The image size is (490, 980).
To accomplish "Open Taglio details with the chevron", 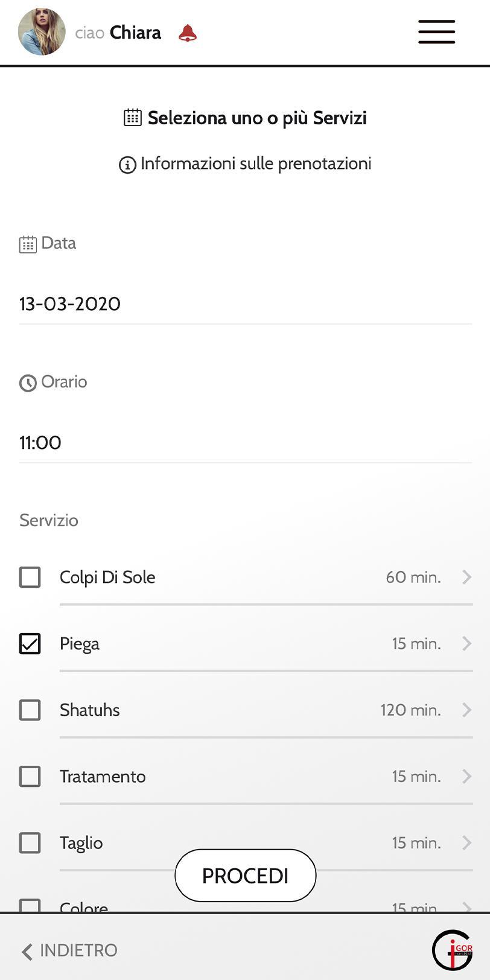I will 466,843.
